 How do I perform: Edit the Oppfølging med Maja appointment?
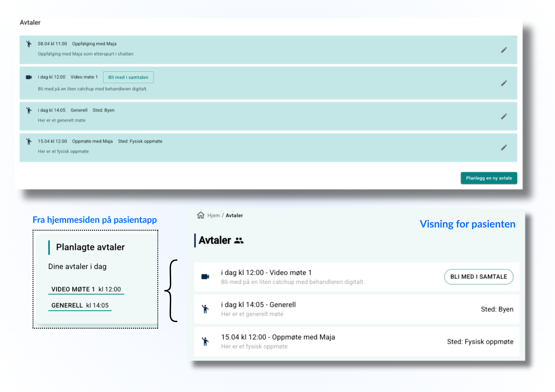point(504,50)
